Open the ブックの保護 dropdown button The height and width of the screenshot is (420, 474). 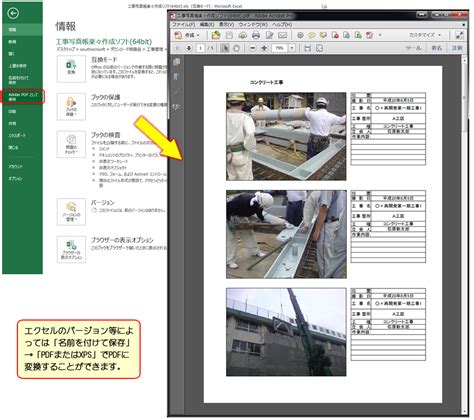pos(71,107)
